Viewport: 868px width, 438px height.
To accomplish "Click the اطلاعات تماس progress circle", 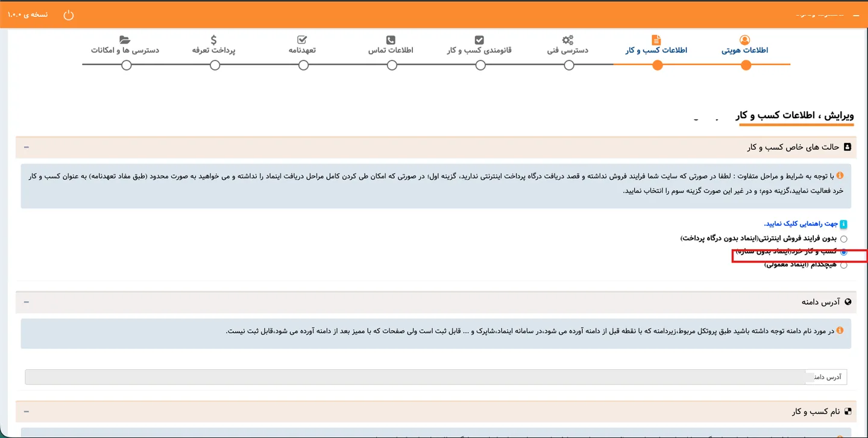I will pos(392,65).
